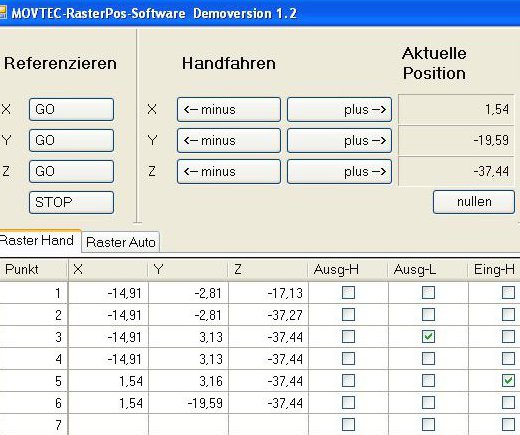Select point 1 X cell -14,91

(x=108, y=293)
